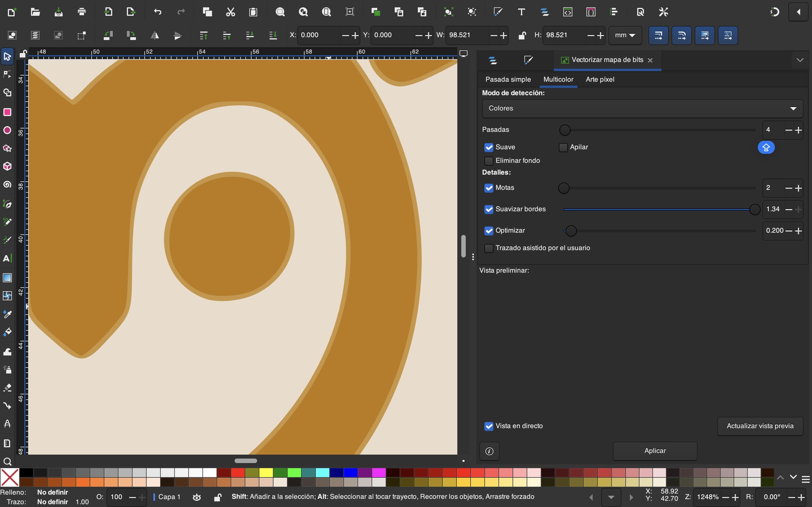The width and height of the screenshot is (812, 507).
Task: Click Actualizar vista previa button
Action: point(760,426)
